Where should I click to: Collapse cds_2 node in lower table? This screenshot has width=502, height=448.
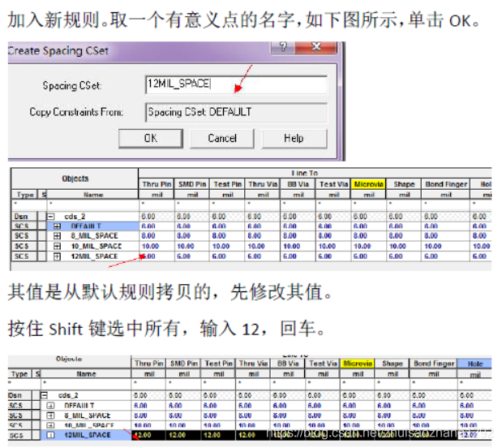coord(46,395)
